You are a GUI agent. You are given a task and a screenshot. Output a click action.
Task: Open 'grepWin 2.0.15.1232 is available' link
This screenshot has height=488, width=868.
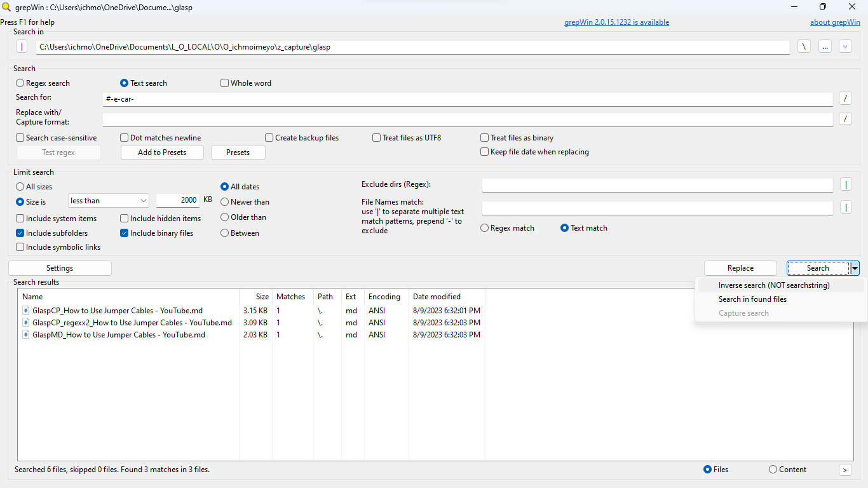coord(616,22)
